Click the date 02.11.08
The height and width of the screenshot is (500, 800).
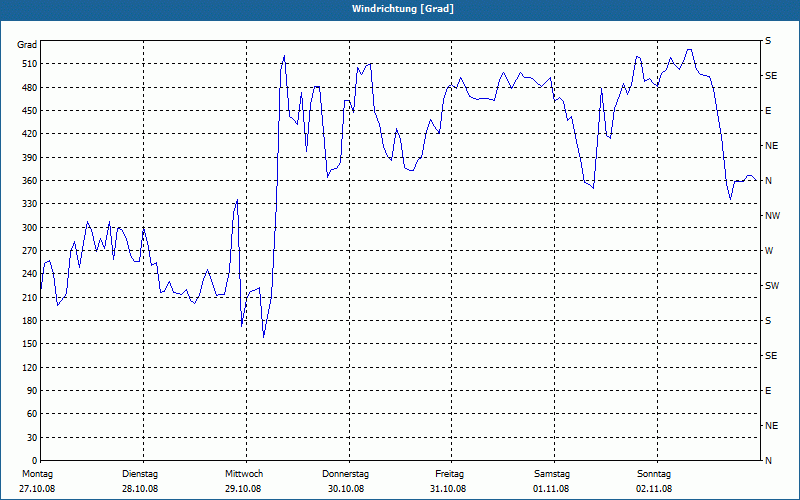tap(654, 489)
